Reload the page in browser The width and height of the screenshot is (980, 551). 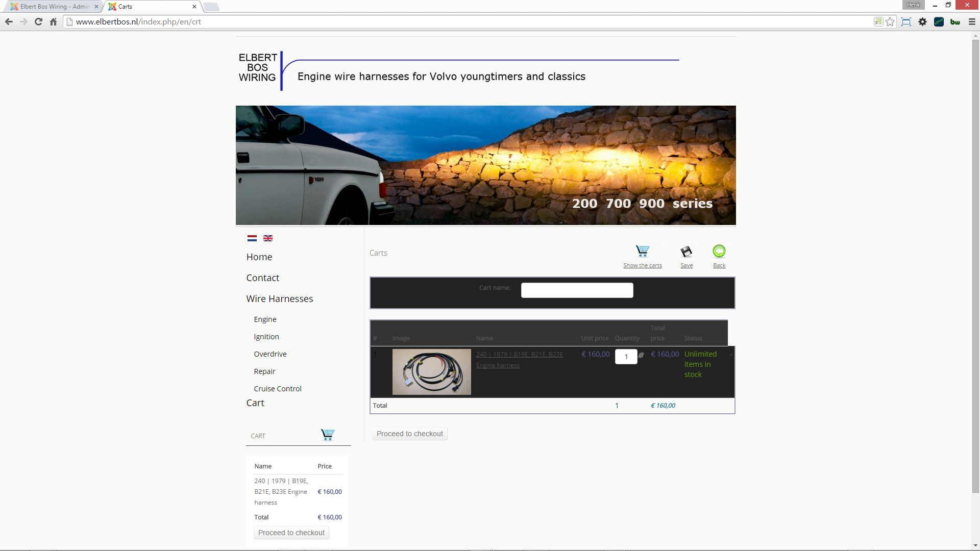tap(38, 21)
